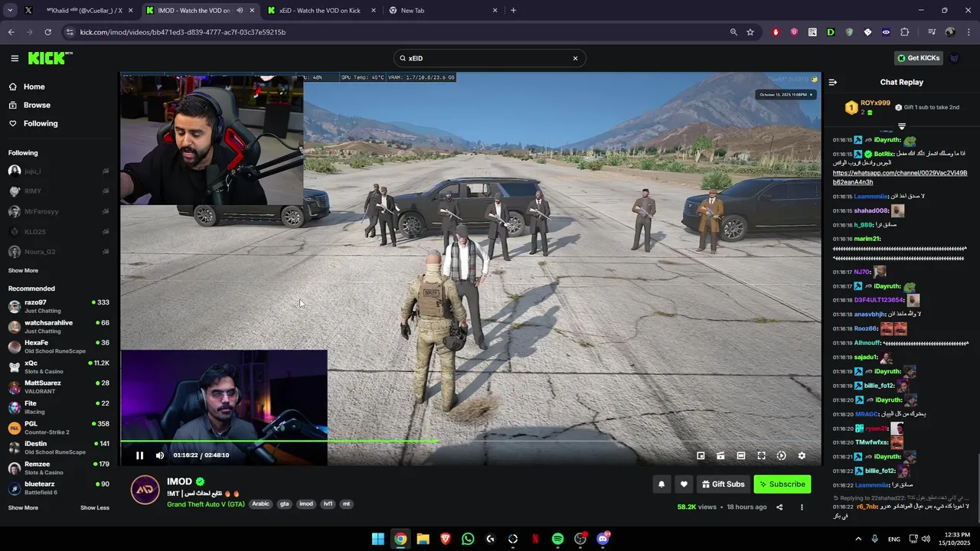This screenshot has width=980, height=551.
Task: Open followed channel MrFarosyy
Action: tap(59, 211)
